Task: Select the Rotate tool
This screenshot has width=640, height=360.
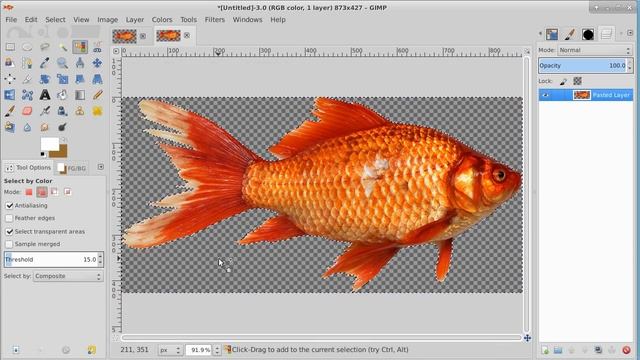Action: tap(45, 79)
